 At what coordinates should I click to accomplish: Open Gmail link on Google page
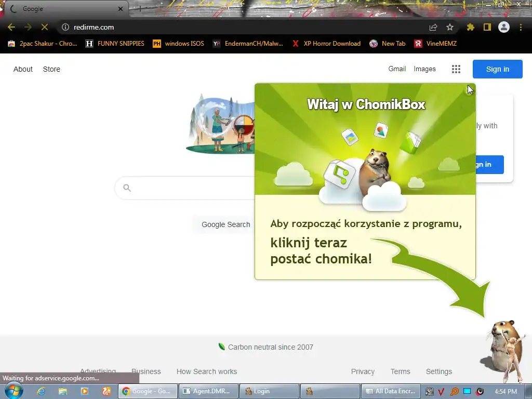tap(397, 69)
